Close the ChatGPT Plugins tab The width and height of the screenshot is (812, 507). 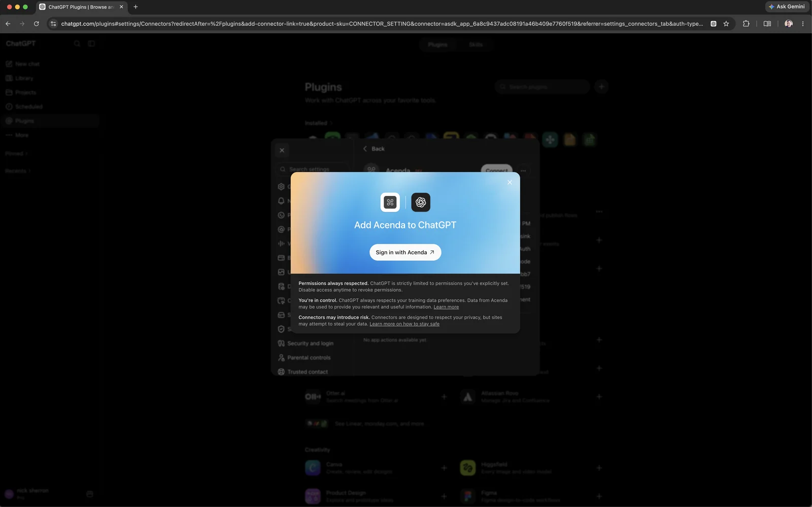tap(121, 7)
